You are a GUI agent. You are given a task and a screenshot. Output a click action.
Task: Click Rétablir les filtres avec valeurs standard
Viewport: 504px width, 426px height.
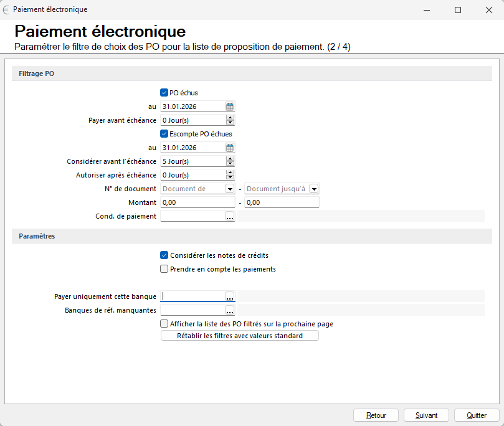pyautogui.click(x=240, y=336)
